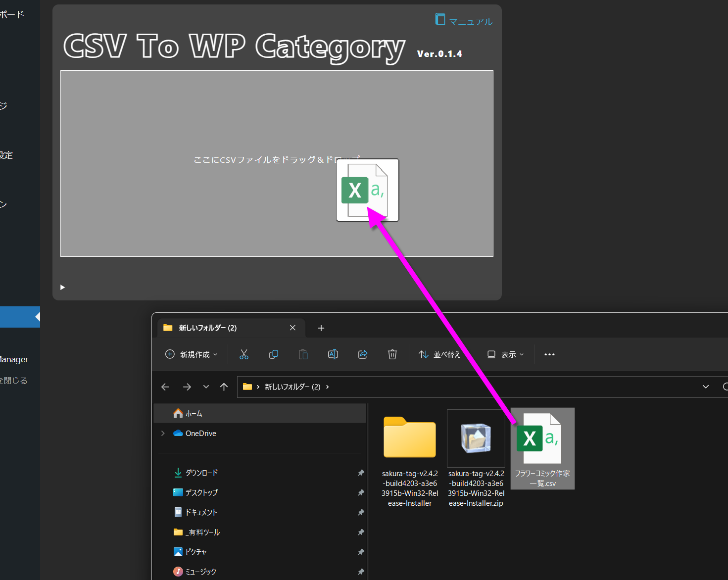The image size is (728, 580).
Task: Click the Copy icon in Explorer toolbar
Action: click(x=274, y=354)
